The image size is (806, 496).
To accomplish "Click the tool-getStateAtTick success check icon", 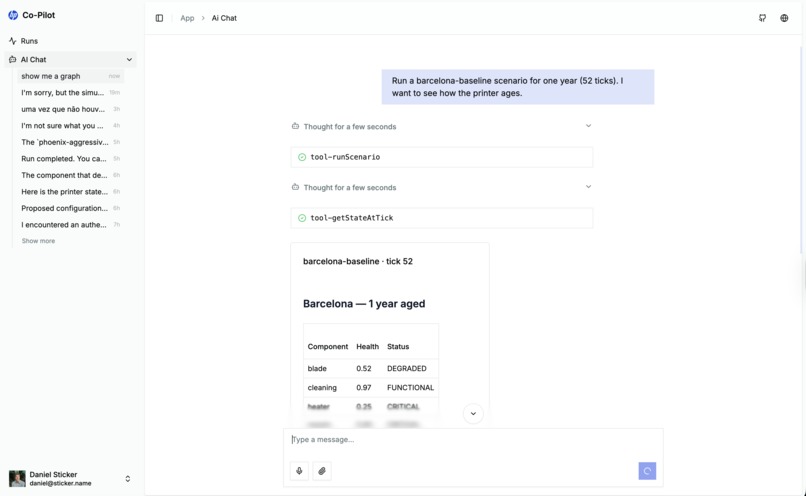I will click(302, 218).
